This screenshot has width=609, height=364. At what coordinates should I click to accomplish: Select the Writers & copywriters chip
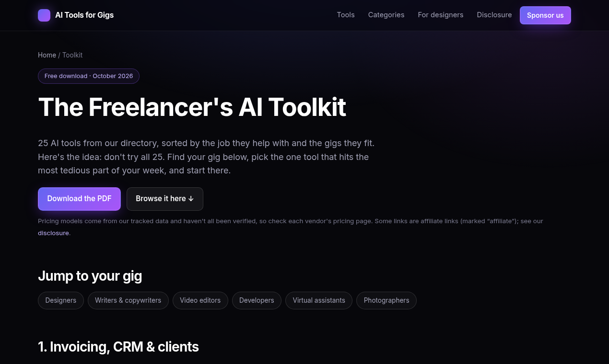[128, 300]
